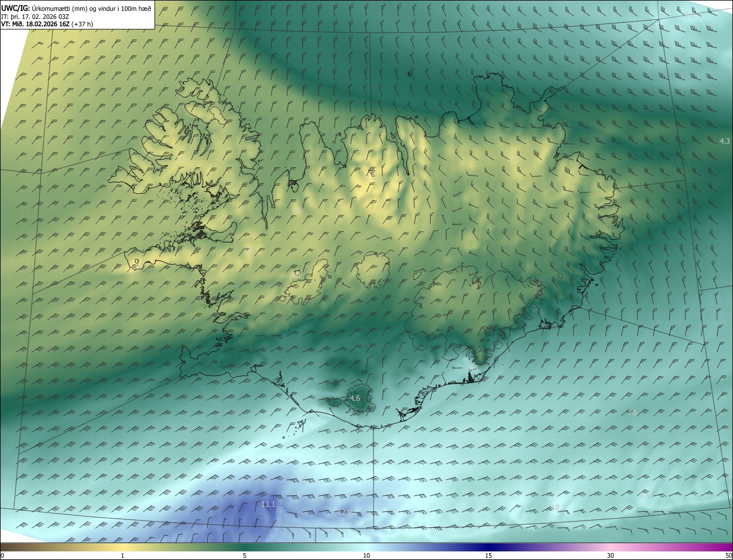Image resolution: width=733 pixels, height=560 pixels.
Task: Click the "30" tick on the colour scale
Action: coord(610,555)
